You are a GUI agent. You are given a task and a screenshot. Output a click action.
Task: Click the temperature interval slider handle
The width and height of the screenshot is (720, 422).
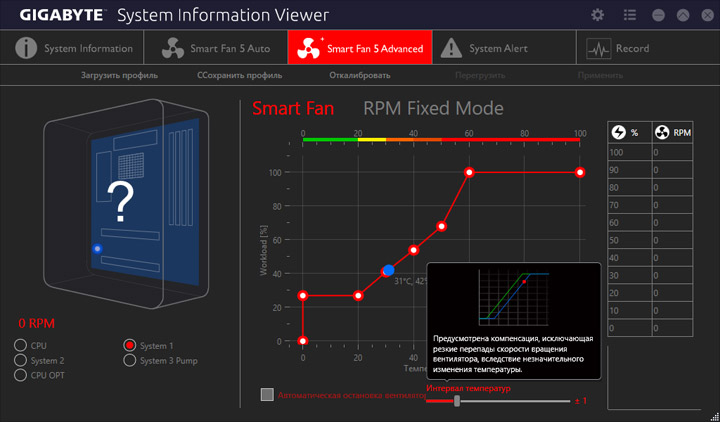pos(457,401)
